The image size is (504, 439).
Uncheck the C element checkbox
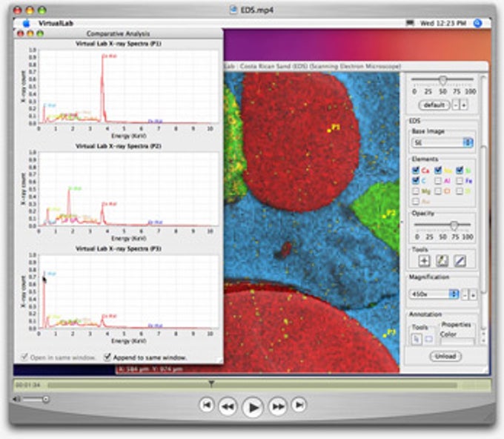[x=416, y=180]
